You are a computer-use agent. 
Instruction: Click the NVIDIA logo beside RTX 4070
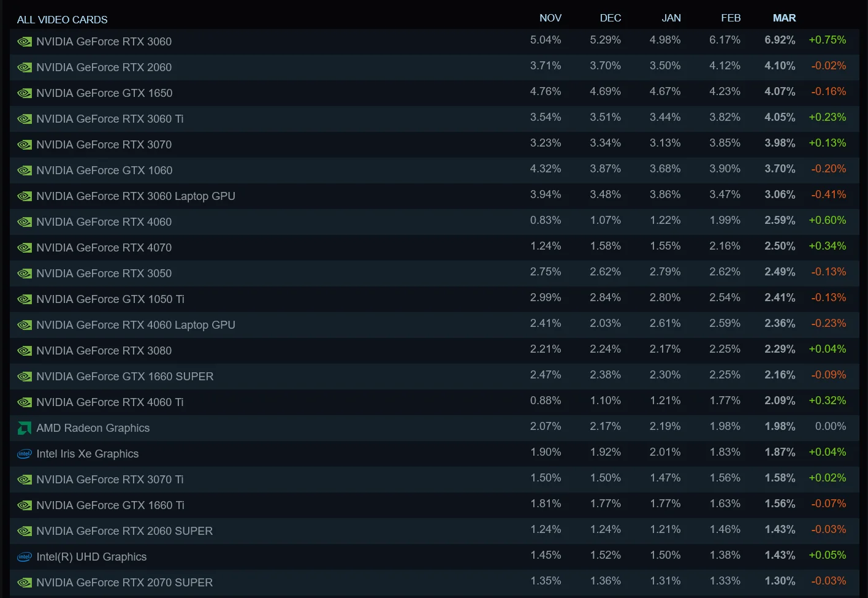coord(25,248)
